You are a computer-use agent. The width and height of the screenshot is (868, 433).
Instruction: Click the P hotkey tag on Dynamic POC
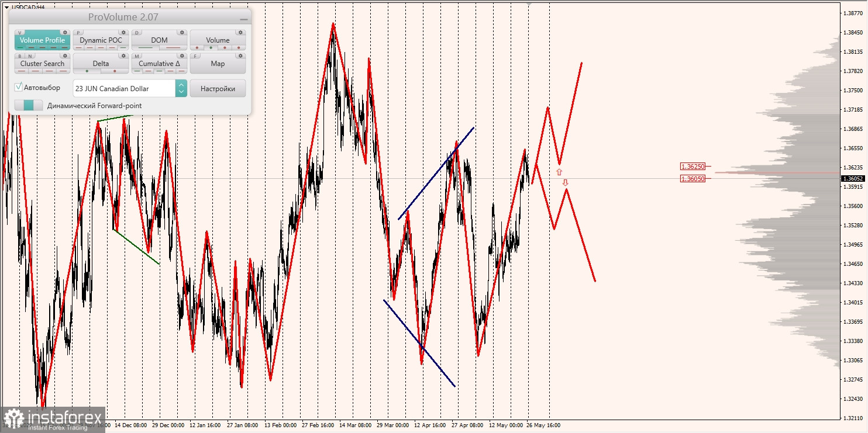(x=78, y=32)
